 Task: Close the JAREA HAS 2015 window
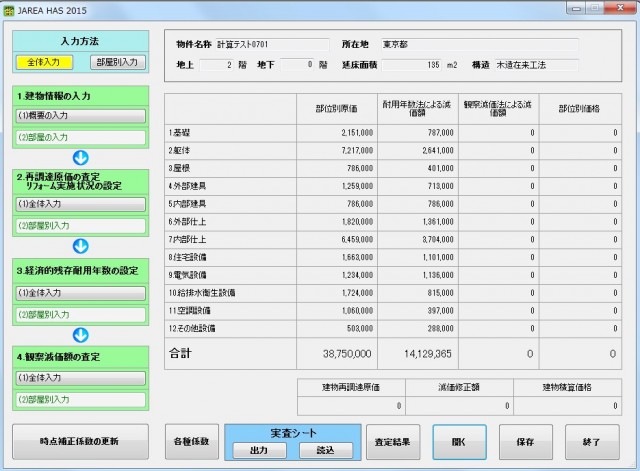(620, 8)
